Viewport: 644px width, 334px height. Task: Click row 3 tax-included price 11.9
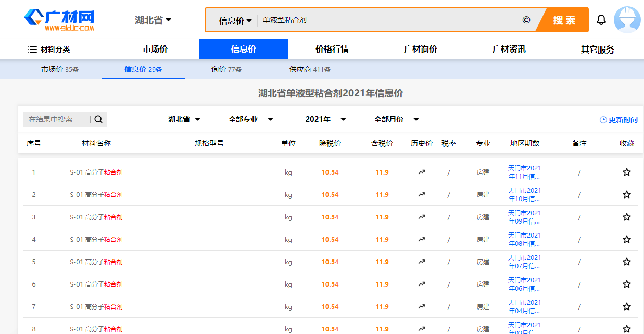coord(382,217)
